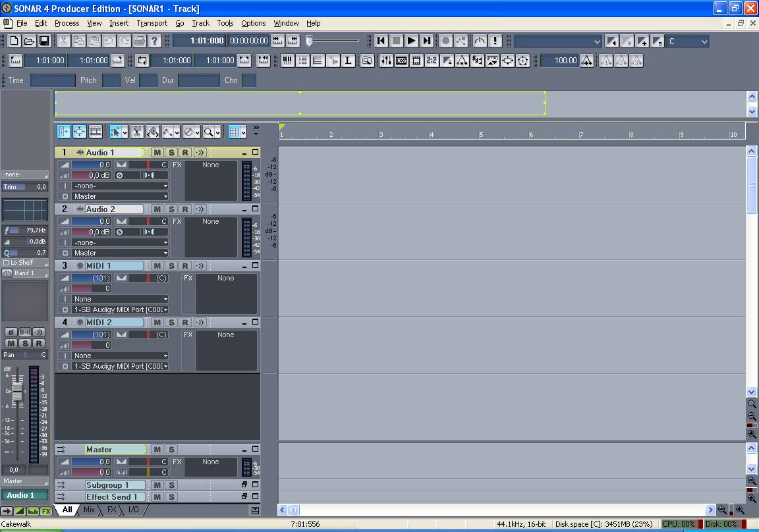Image resolution: width=759 pixels, height=532 pixels.
Task: Open the Piano Roll view icon
Action: point(287,61)
